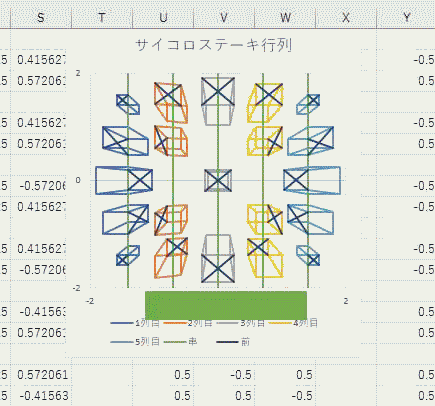Screen dimensions: 435x406
Task: Select column header V
Action: pos(224,17)
